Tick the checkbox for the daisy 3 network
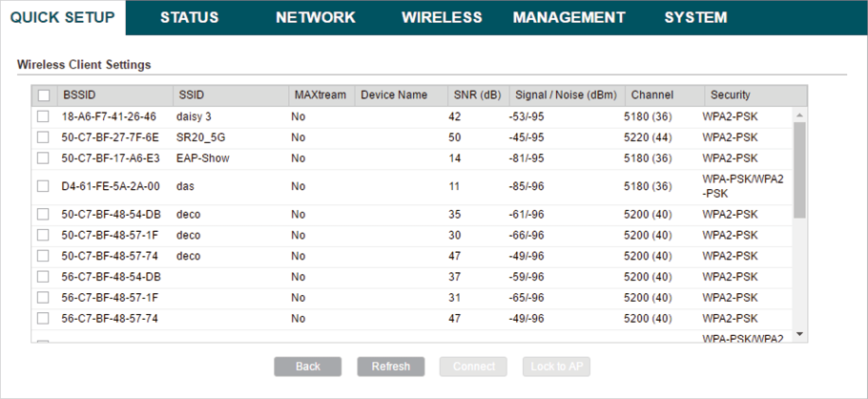This screenshot has width=868, height=399. [x=43, y=116]
